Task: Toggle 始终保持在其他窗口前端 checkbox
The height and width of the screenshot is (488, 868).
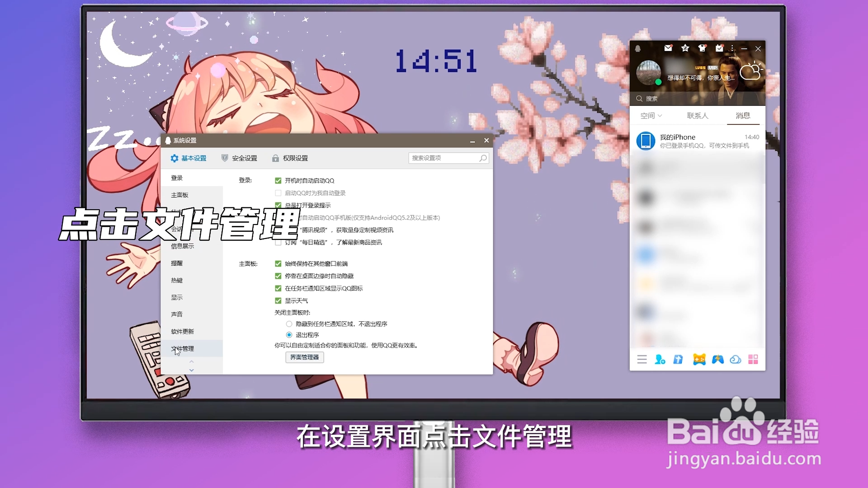Action: 278,264
